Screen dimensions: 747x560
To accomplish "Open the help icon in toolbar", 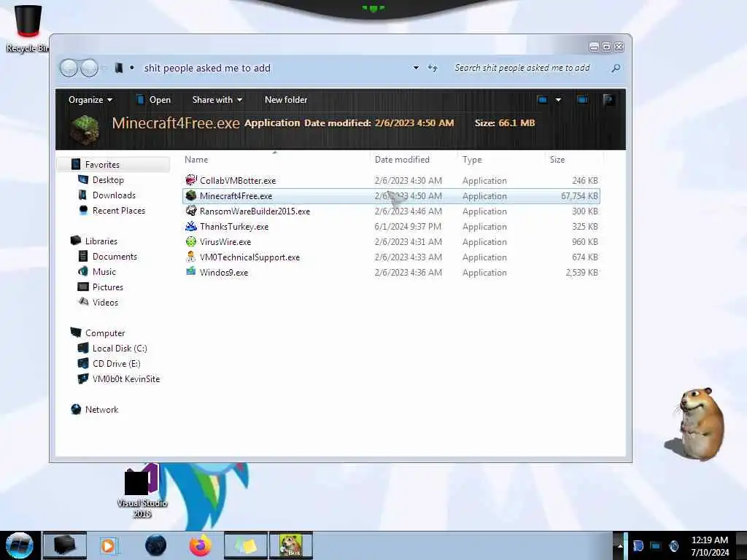I will click(x=608, y=100).
